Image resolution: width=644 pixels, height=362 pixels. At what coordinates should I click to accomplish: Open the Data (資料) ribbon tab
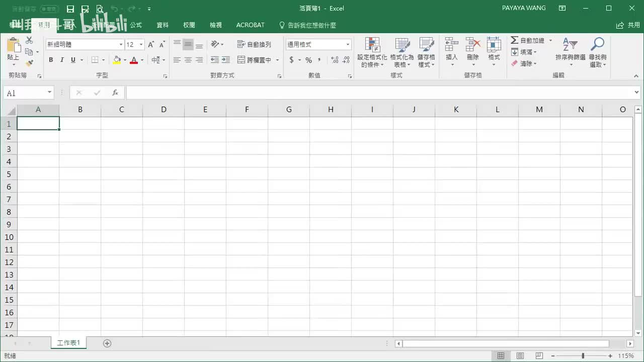pyautogui.click(x=163, y=25)
